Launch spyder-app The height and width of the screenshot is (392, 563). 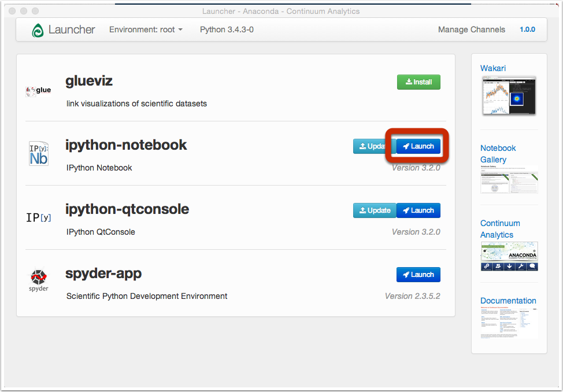pyautogui.click(x=418, y=275)
